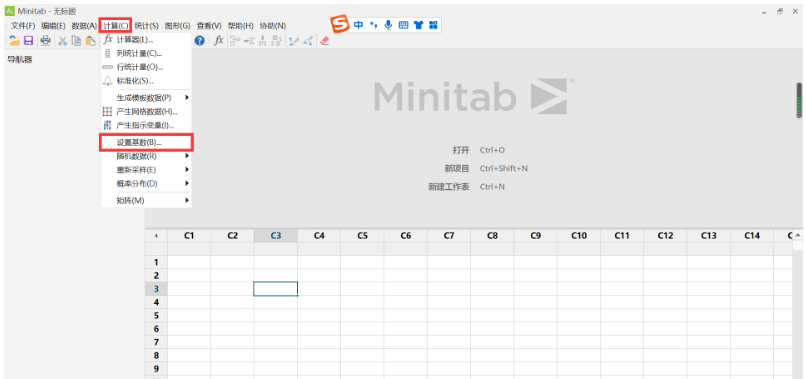Choose 产生网格数据(H)... menu entry
Viewport: 806px width, 379px height.
point(146,112)
